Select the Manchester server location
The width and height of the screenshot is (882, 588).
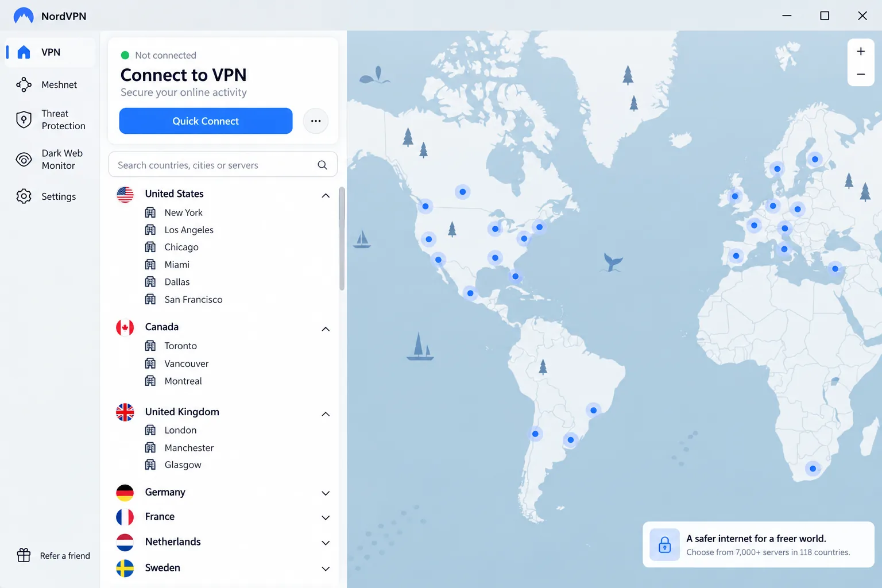[x=189, y=447]
